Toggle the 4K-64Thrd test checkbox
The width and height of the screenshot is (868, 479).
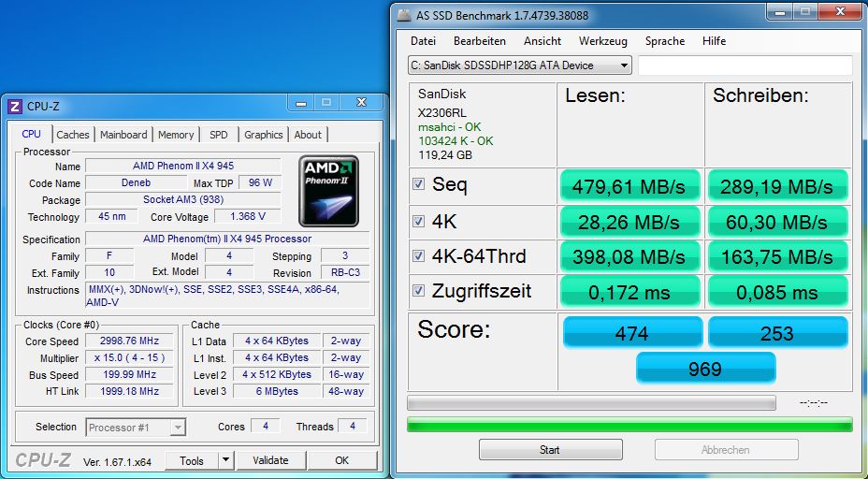pyautogui.click(x=418, y=255)
